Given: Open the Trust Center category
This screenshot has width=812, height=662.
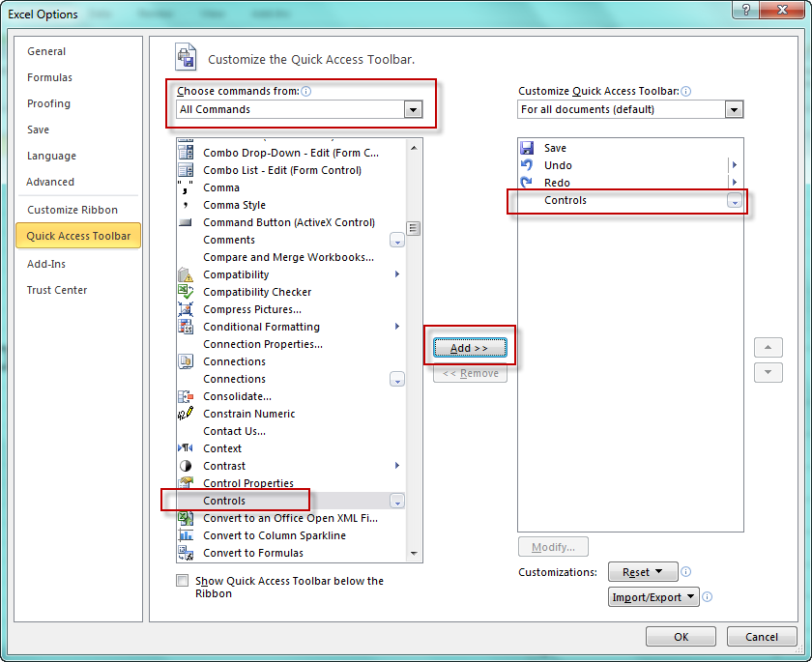Looking at the screenshot, I should tap(57, 290).
